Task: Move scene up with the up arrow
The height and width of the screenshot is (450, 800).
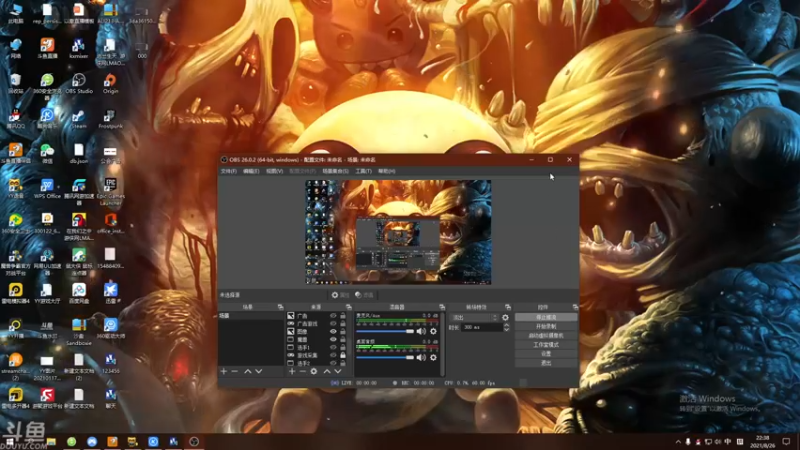Action: (x=247, y=371)
